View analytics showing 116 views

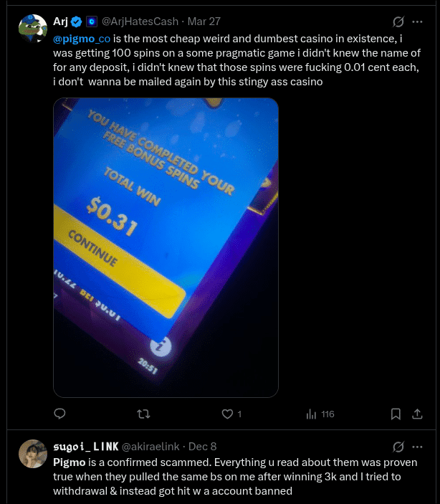(x=320, y=414)
